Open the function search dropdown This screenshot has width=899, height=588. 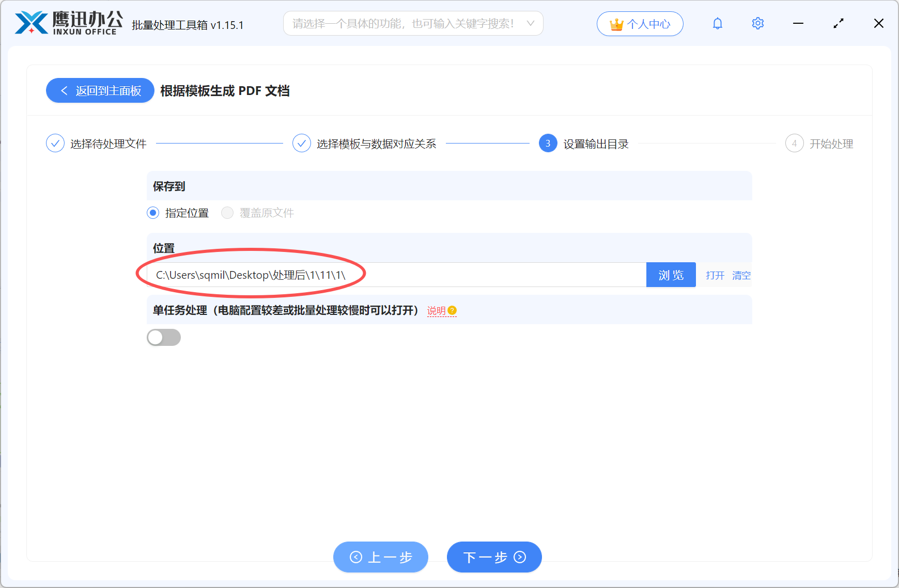point(408,23)
